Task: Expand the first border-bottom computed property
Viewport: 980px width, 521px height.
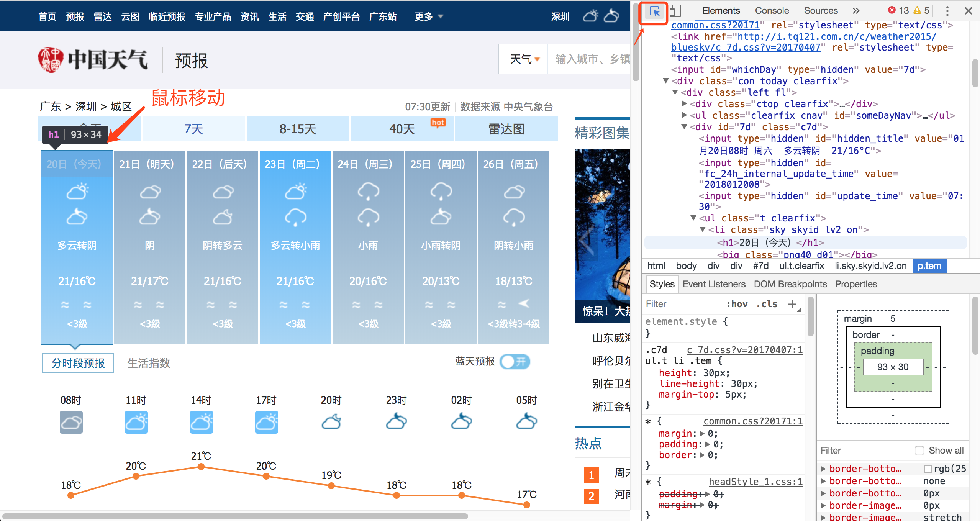Action: click(x=823, y=469)
